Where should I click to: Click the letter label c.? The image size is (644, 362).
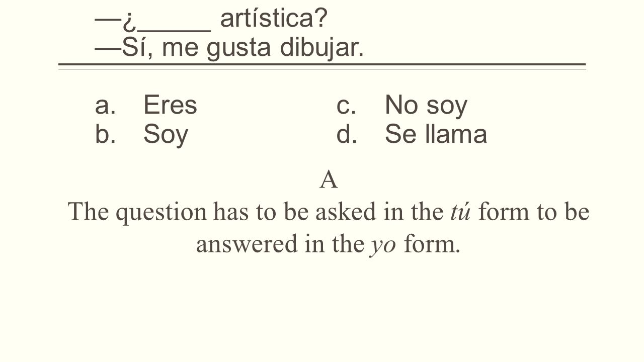tap(347, 105)
